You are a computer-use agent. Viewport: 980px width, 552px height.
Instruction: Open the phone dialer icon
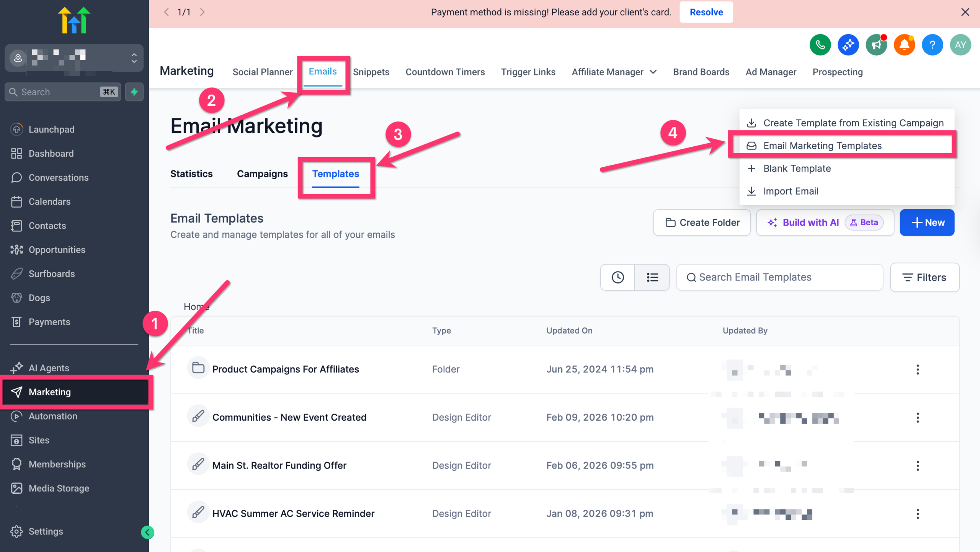click(x=820, y=44)
